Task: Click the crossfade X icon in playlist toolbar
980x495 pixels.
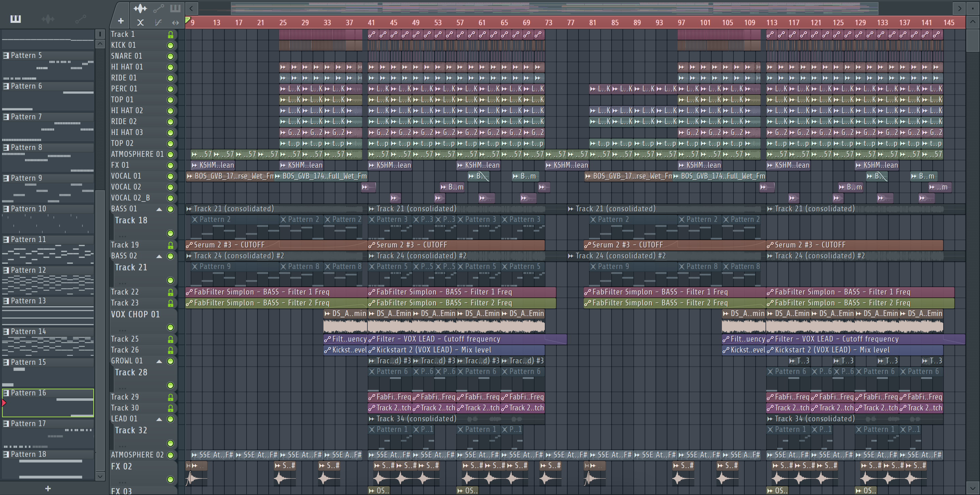Action: (x=140, y=23)
